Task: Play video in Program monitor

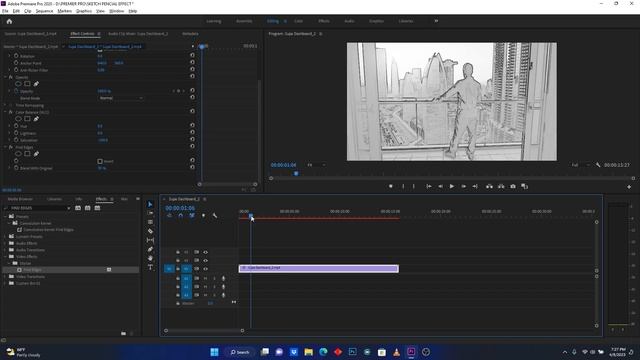Action: coord(451,186)
